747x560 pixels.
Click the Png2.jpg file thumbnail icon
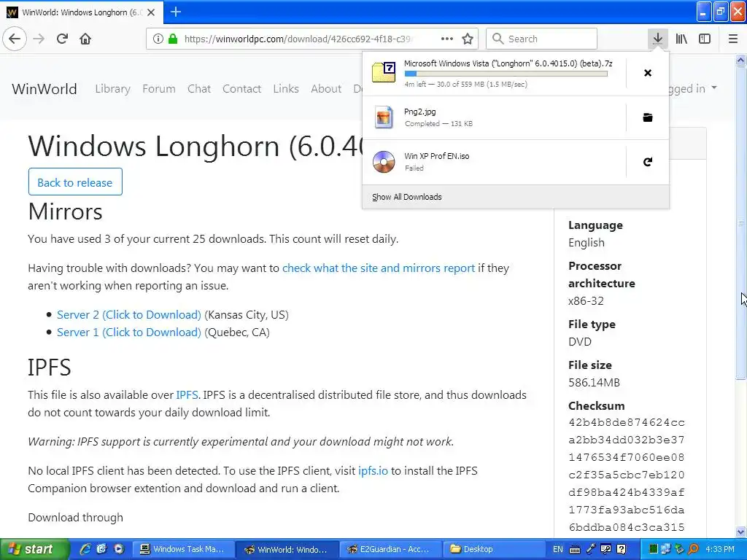[384, 117]
